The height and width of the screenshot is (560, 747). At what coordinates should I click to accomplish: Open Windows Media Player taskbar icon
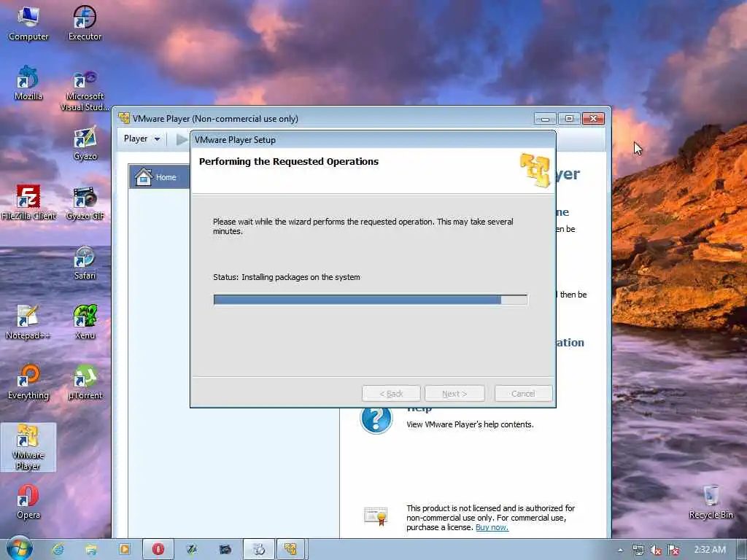click(x=124, y=550)
